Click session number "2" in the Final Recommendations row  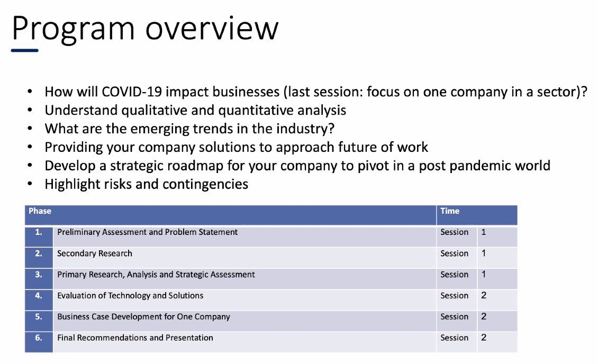[484, 338]
